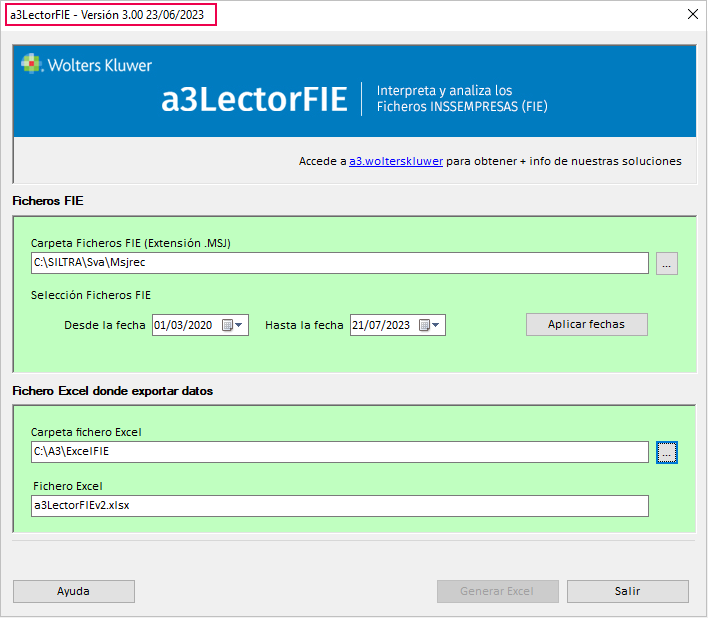
Task: Select year 2023 in Hasta la fecha
Action: point(399,325)
